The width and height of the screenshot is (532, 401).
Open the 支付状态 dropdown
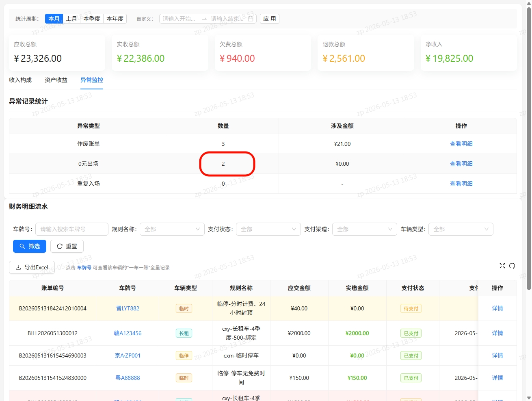pos(268,229)
